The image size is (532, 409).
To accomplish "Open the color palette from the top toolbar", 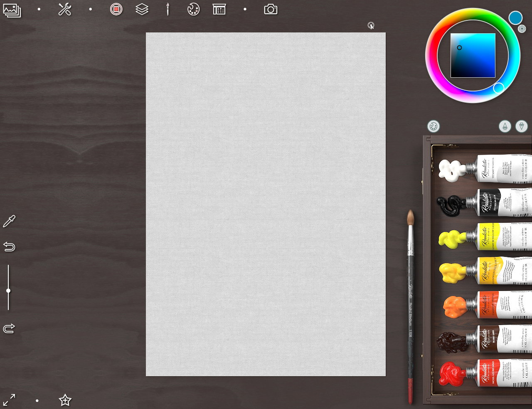I will coord(193,9).
